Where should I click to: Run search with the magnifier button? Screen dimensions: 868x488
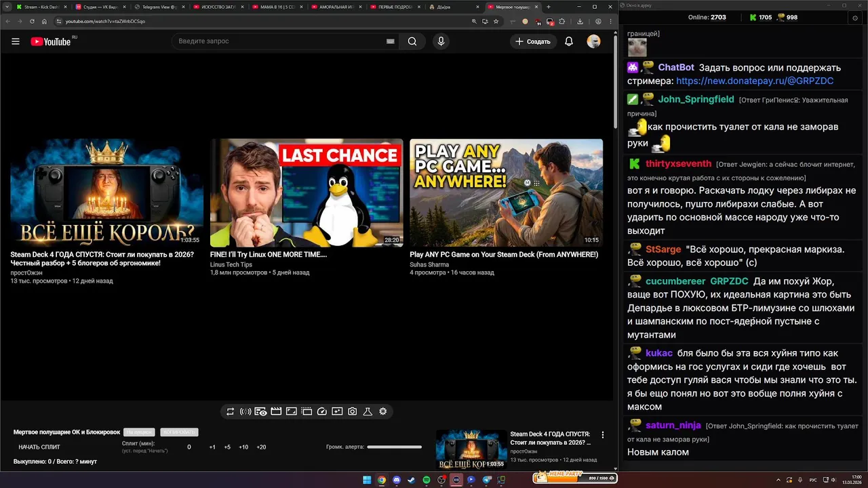pos(412,41)
